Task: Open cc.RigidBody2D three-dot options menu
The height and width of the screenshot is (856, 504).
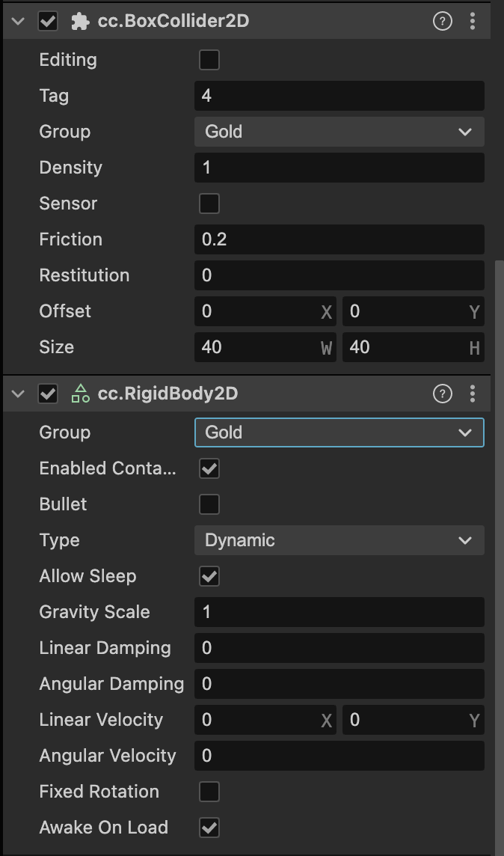Action: (x=473, y=393)
